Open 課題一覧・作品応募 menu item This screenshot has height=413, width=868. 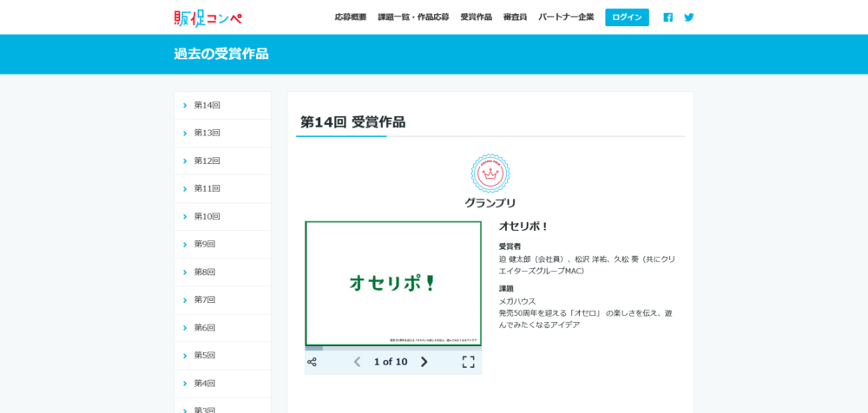pos(413,17)
